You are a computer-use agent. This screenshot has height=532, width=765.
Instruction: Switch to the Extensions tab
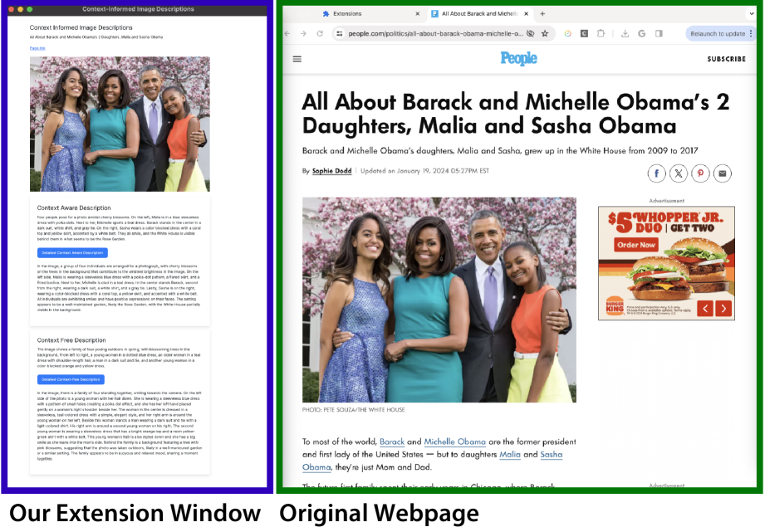pos(370,13)
